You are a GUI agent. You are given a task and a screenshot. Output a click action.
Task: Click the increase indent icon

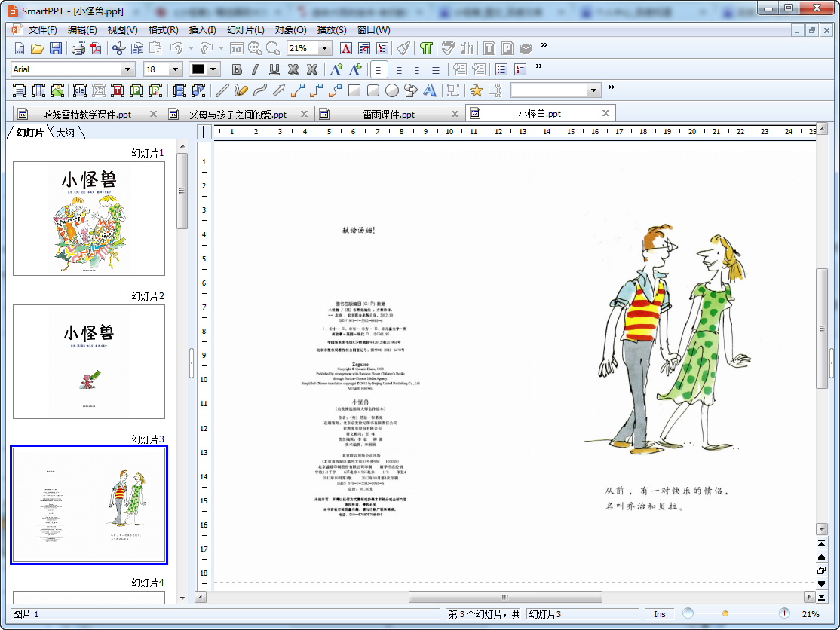478,69
